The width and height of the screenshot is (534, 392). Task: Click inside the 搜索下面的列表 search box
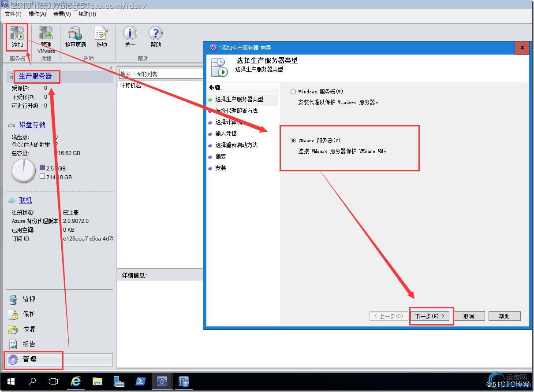coord(161,74)
